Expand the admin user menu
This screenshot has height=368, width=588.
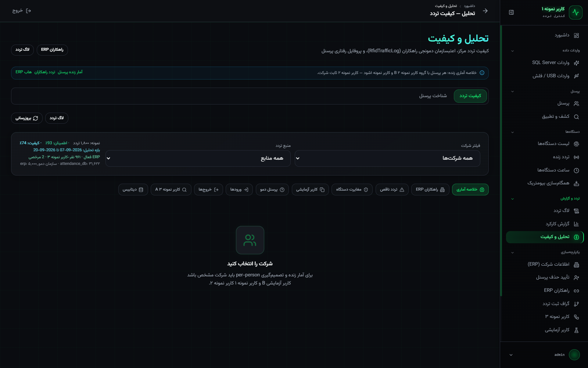pyautogui.click(x=511, y=355)
